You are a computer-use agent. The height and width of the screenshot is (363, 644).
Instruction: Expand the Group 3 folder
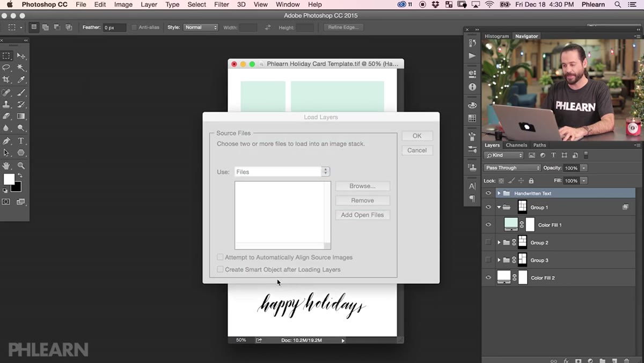(x=499, y=260)
